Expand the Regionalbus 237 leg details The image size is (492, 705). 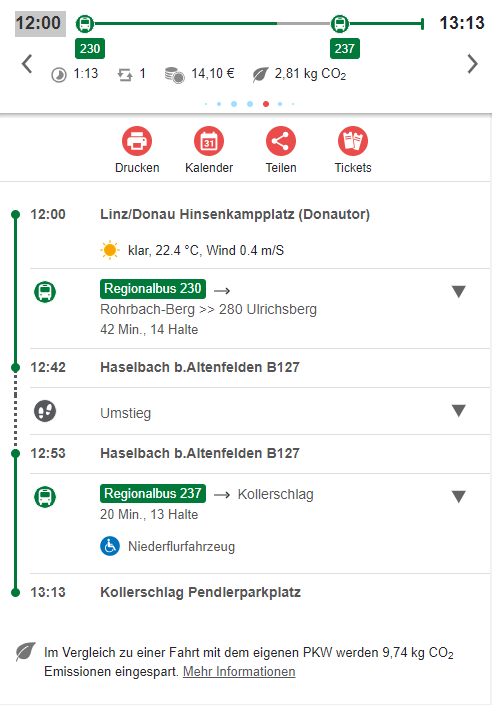tap(458, 497)
